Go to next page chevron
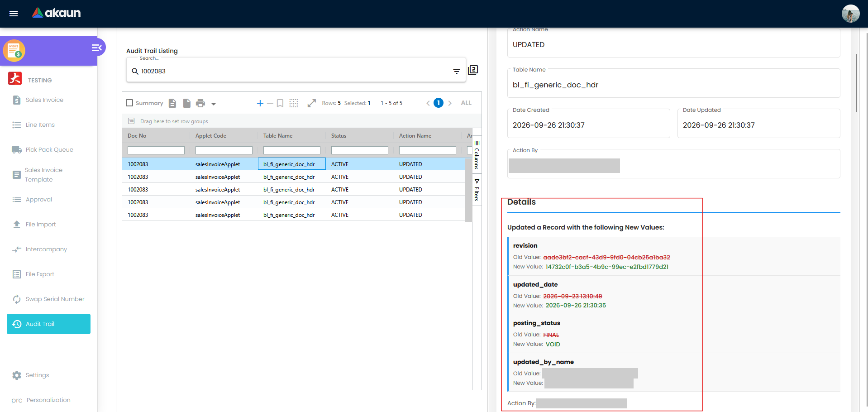Image resolution: width=868 pixels, height=412 pixels. point(450,103)
